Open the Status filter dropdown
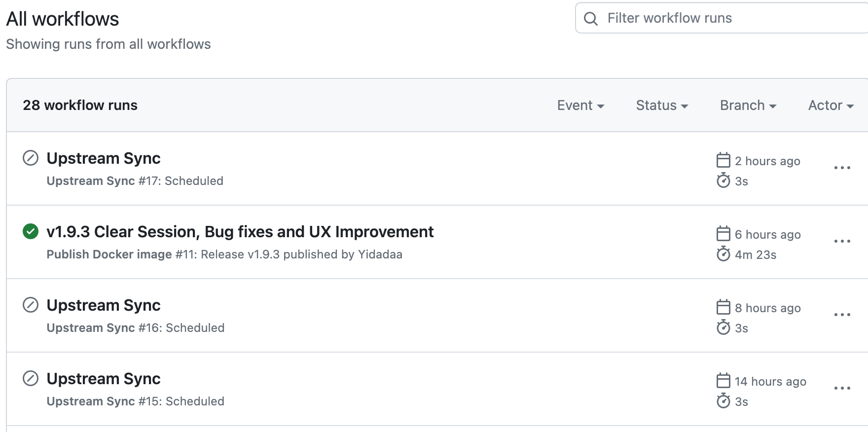This screenshot has width=868, height=432. coord(662,106)
